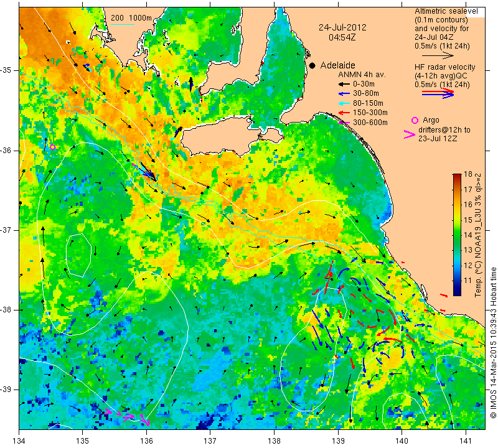Image resolution: width=498 pixels, height=448 pixels.
Task: Click the 200 1000m isobath label
Action: coord(131,18)
